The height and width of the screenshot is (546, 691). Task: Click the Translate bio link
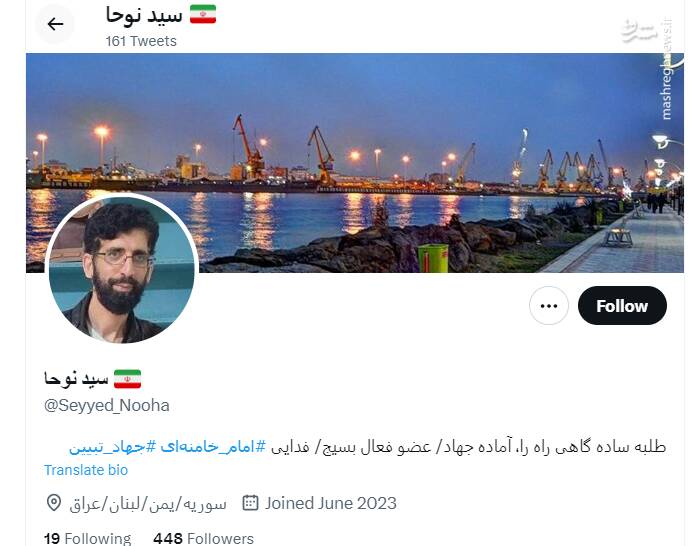click(x=86, y=470)
